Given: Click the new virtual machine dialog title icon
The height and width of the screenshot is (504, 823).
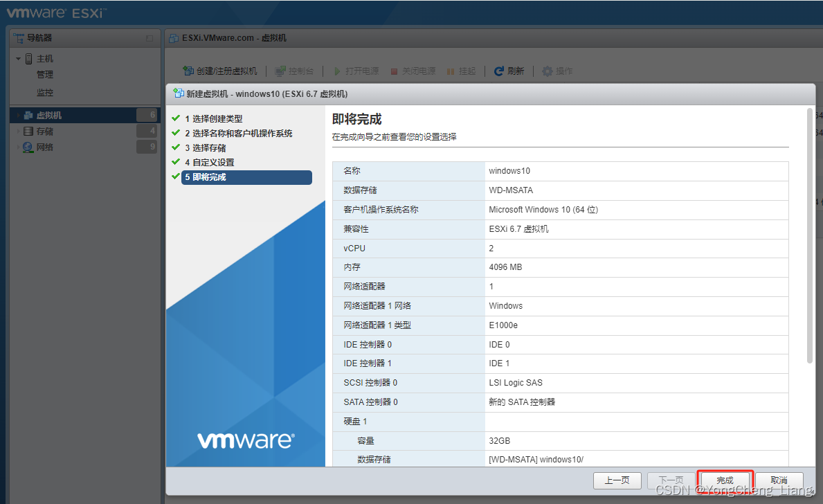Looking at the screenshot, I should click(179, 93).
